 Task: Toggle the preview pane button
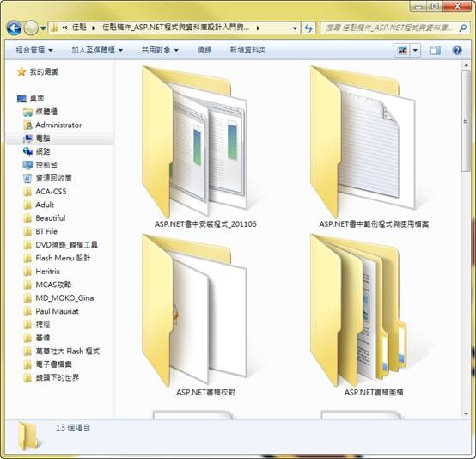pos(436,51)
